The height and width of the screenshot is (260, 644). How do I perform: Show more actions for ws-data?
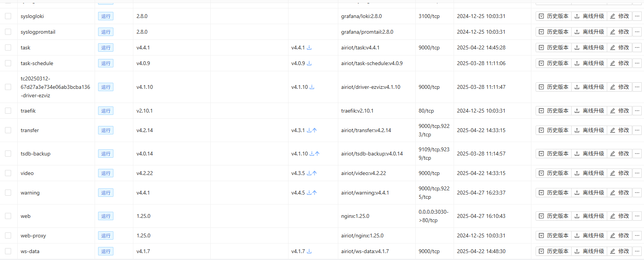(637, 251)
